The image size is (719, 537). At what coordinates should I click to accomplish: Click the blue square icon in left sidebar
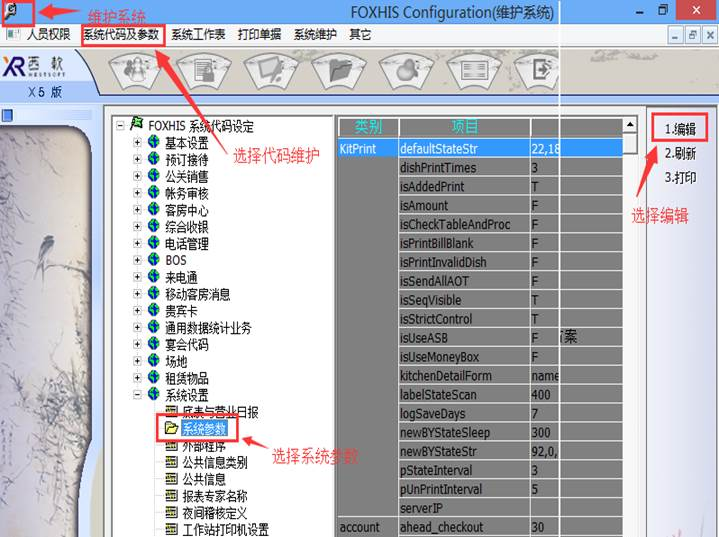[8, 115]
